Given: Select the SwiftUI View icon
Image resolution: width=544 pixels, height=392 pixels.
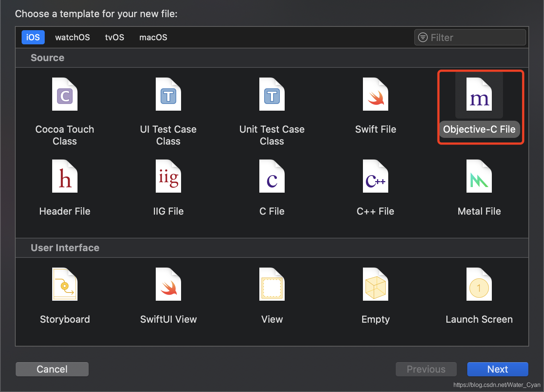Looking at the screenshot, I should click(168, 284).
